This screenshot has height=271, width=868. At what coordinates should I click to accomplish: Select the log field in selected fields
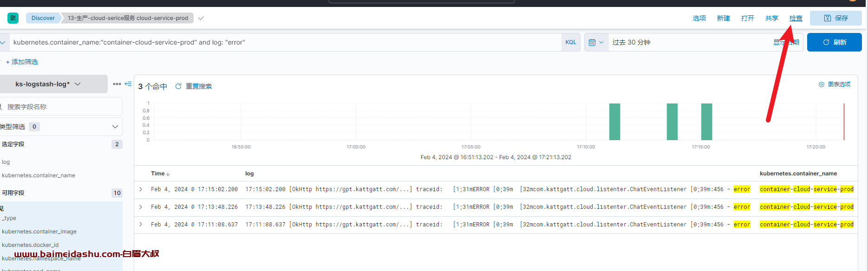[x=6, y=162]
